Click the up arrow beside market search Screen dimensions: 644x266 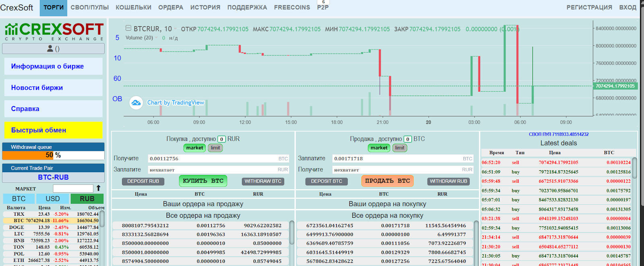point(98,188)
